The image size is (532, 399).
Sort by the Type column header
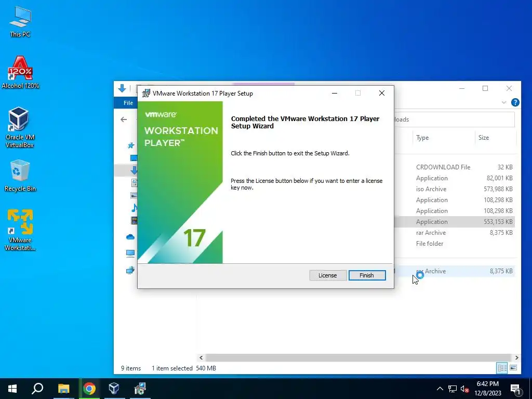(444, 137)
